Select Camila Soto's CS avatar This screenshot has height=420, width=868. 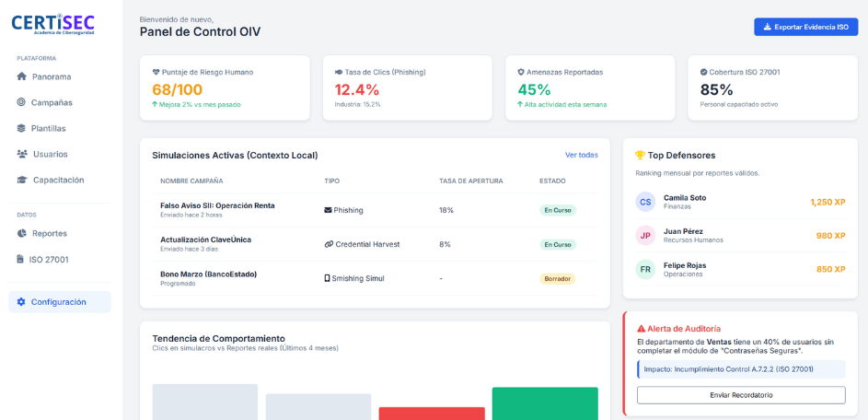click(x=646, y=202)
